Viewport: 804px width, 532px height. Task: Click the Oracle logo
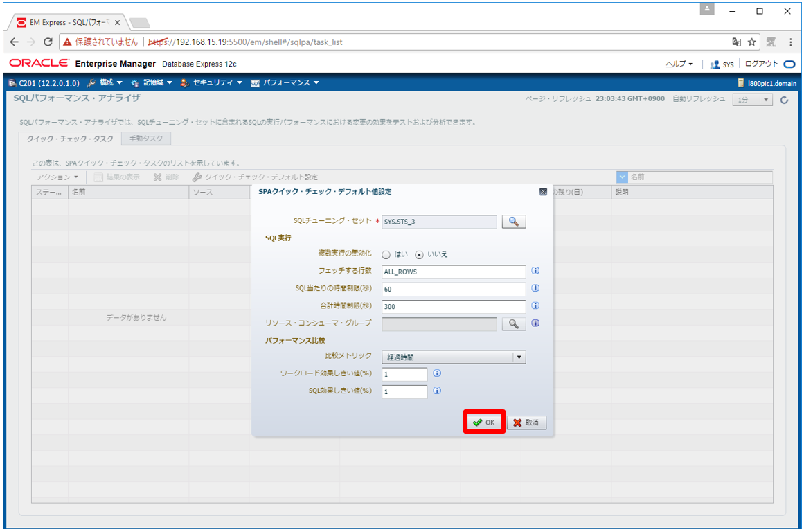(39, 63)
